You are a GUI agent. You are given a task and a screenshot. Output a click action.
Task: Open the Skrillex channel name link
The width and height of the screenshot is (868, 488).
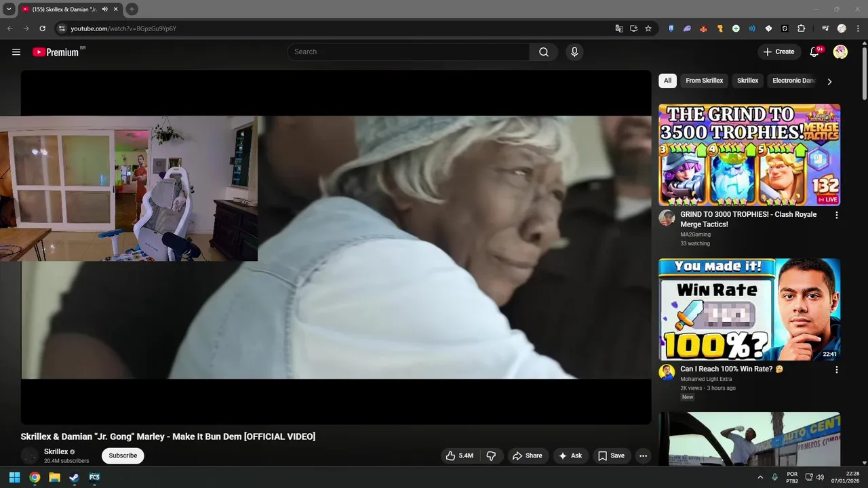(56, 451)
